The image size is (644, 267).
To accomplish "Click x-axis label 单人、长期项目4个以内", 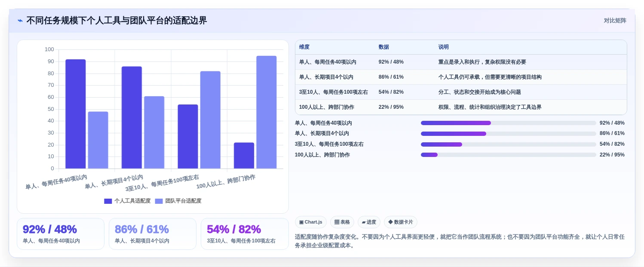I will (114, 182).
